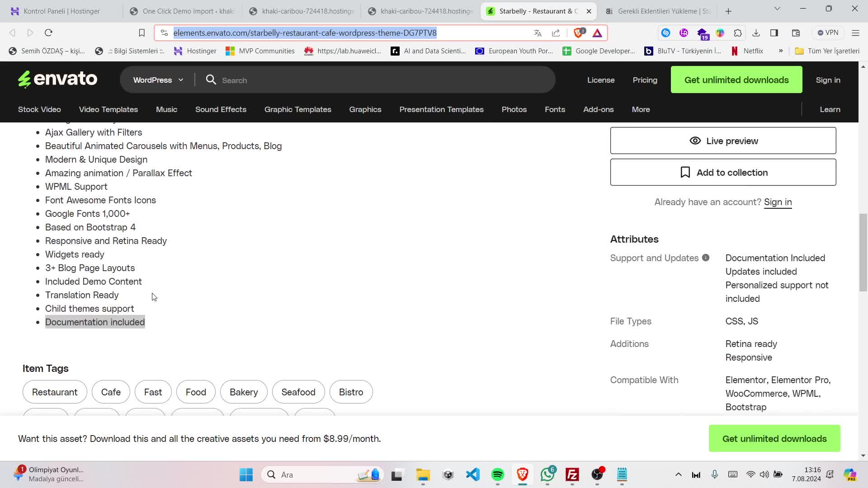The image size is (868, 488).
Task: Click the Brave shields lion icon
Action: [579, 33]
